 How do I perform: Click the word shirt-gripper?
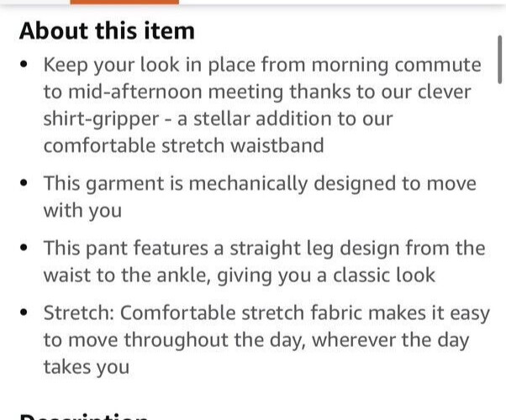pyautogui.click(x=102, y=119)
